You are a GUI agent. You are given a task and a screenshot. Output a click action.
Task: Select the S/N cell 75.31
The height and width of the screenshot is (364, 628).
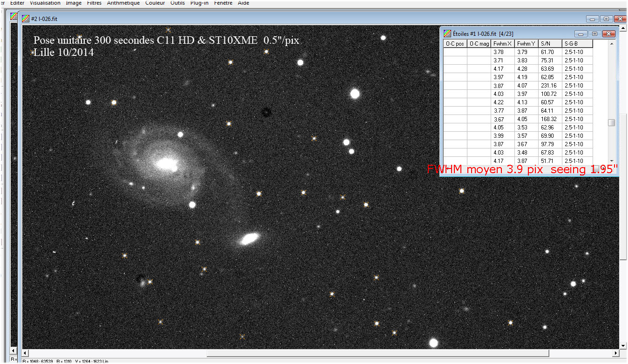click(x=551, y=61)
